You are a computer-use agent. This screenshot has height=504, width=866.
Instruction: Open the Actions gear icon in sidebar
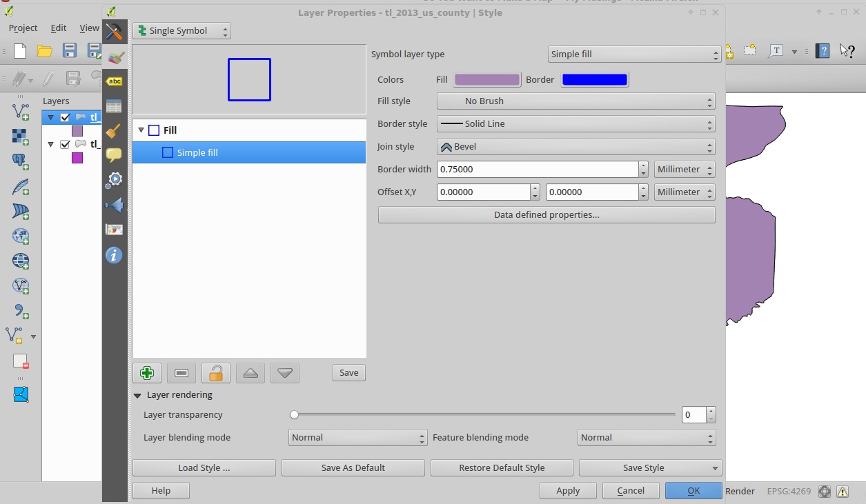coord(114,180)
